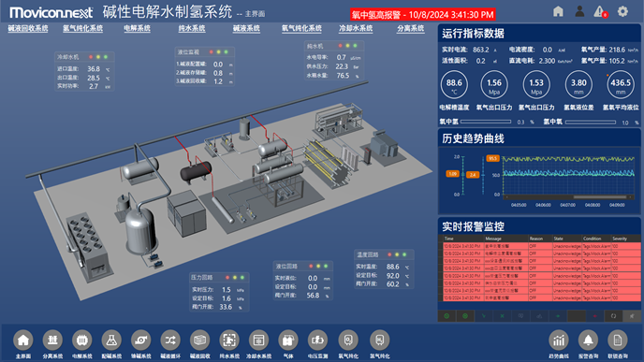Viewport: 644px width, 362px height.
Task: Select the 1.09 orange trend axis label
Action: pos(453,174)
